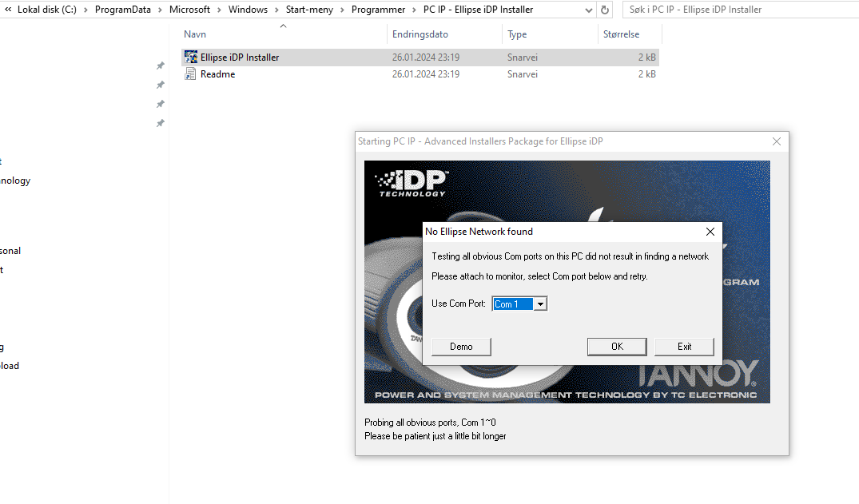Image resolution: width=859 pixels, height=504 pixels.
Task: Click the search box Søk i PC IP
Action: [741, 10]
